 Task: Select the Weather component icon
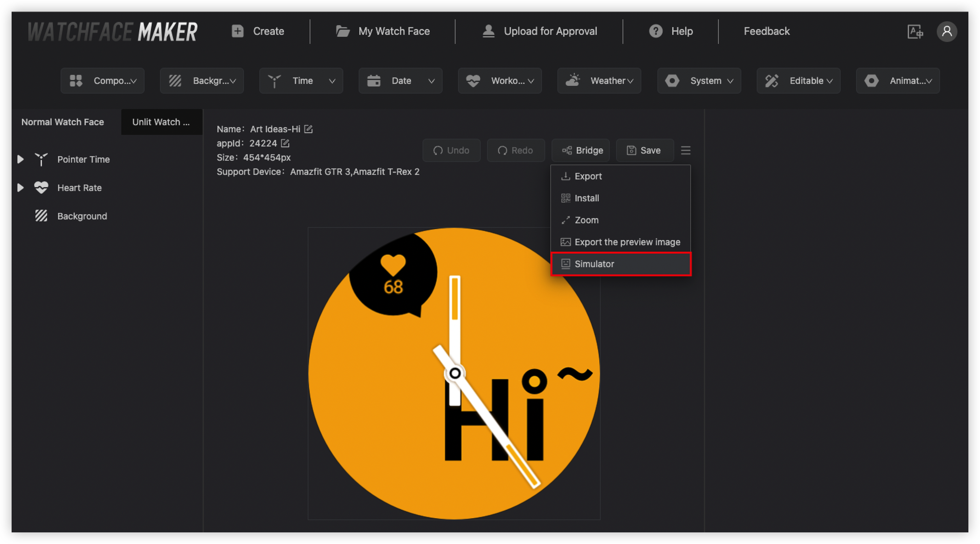573,81
